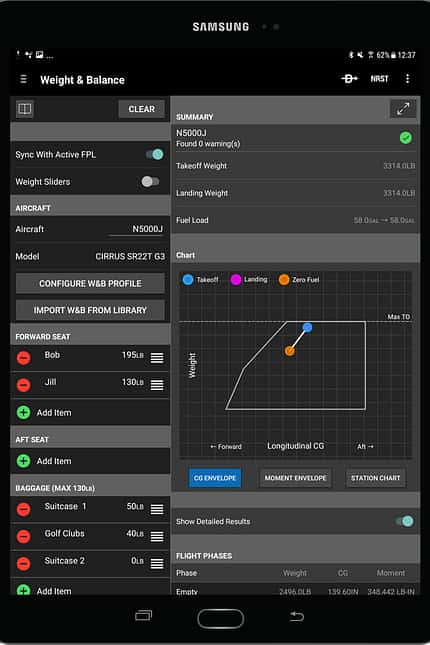Select the Landing Weight row
This screenshot has width=430, height=645.
click(295, 193)
